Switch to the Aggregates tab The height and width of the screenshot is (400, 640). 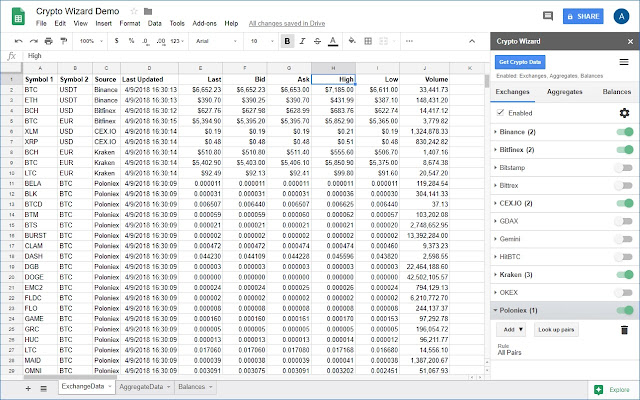click(565, 91)
